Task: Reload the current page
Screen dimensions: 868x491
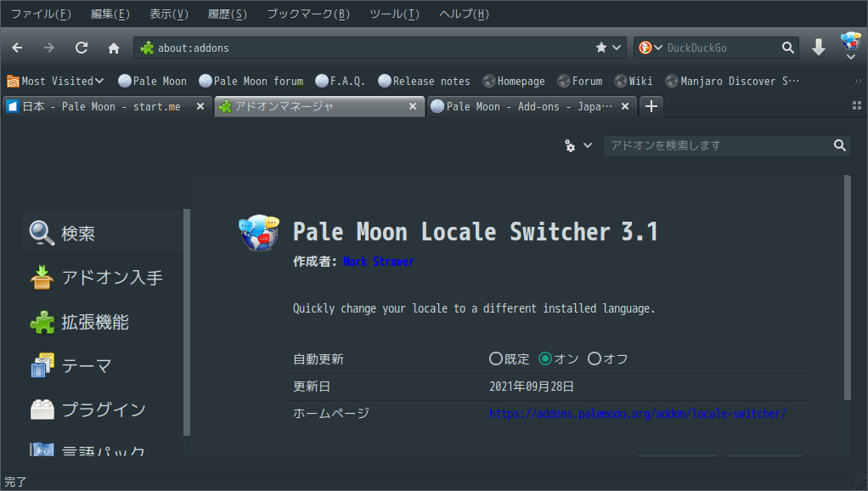Action: (82, 48)
